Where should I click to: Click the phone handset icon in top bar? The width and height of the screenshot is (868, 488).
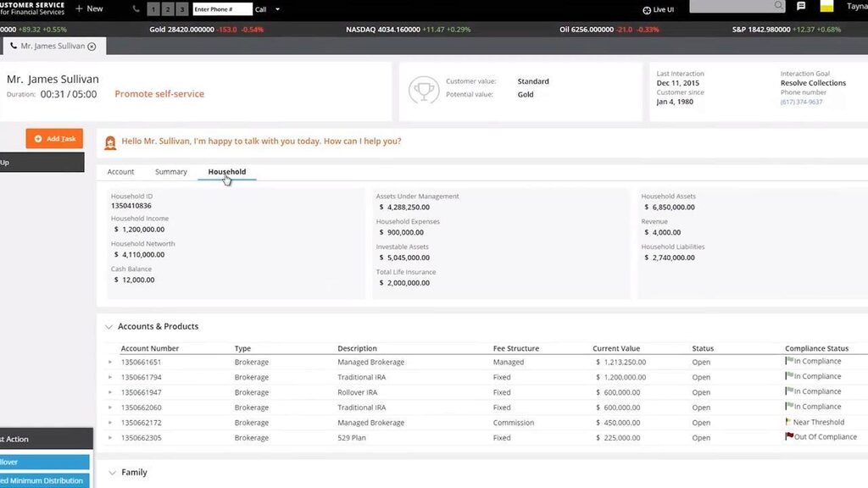pyautogui.click(x=134, y=8)
